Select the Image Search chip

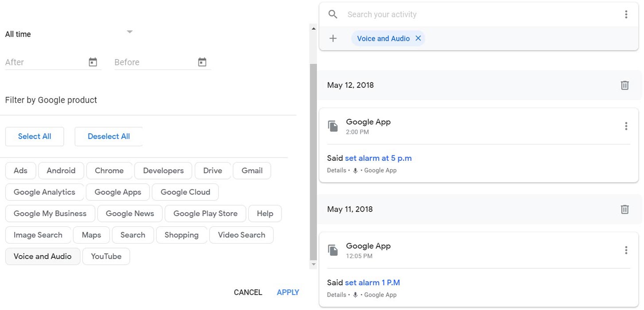(x=38, y=235)
